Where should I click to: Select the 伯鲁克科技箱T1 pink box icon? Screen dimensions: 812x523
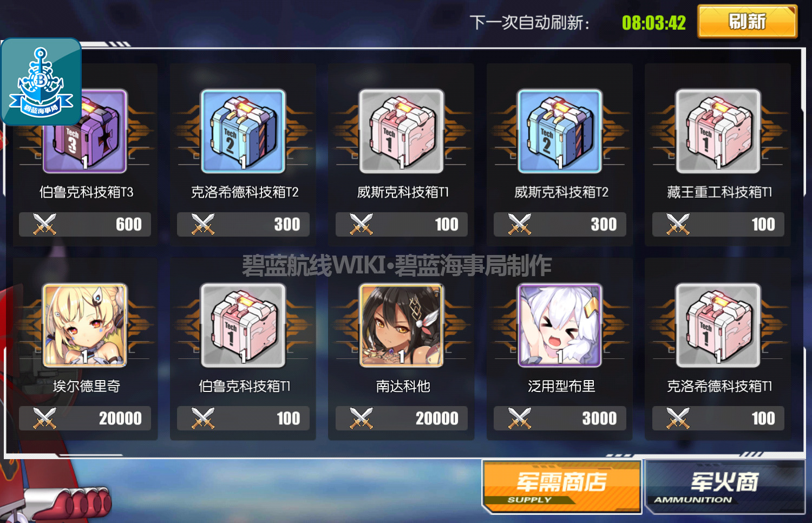click(243, 325)
